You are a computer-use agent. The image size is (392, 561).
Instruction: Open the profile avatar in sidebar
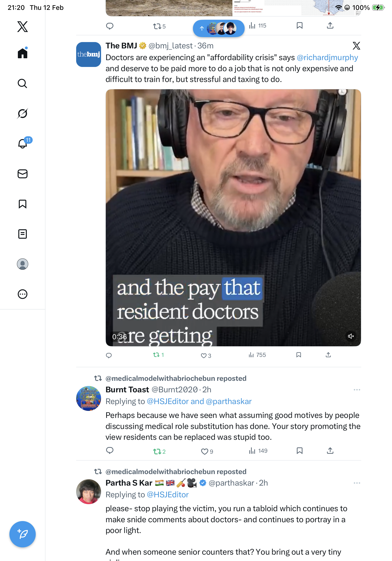click(23, 264)
